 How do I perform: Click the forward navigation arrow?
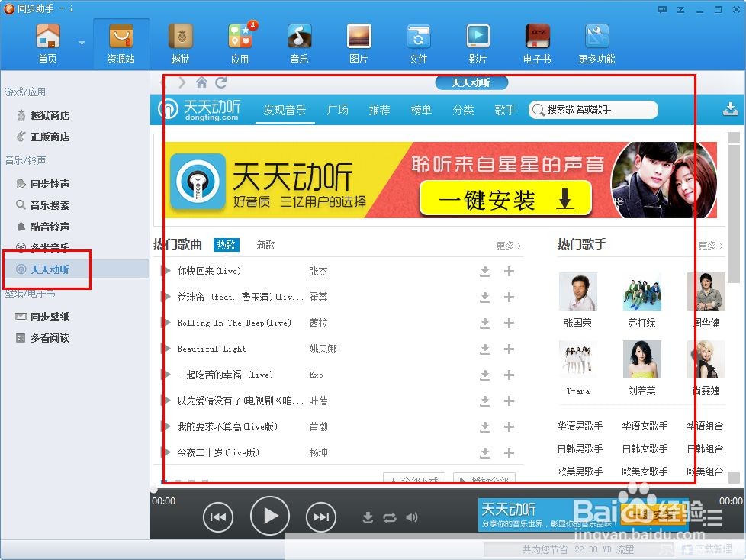point(182,83)
